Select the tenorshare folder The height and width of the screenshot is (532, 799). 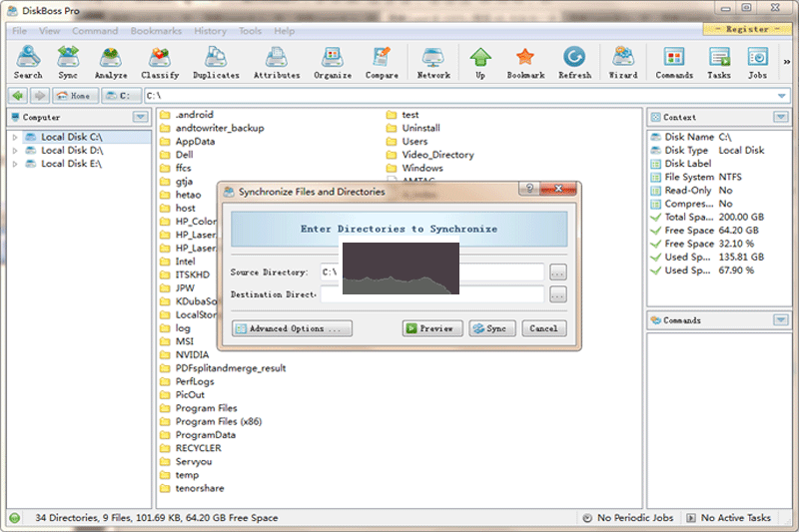pyautogui.click(x=192, y=488)
